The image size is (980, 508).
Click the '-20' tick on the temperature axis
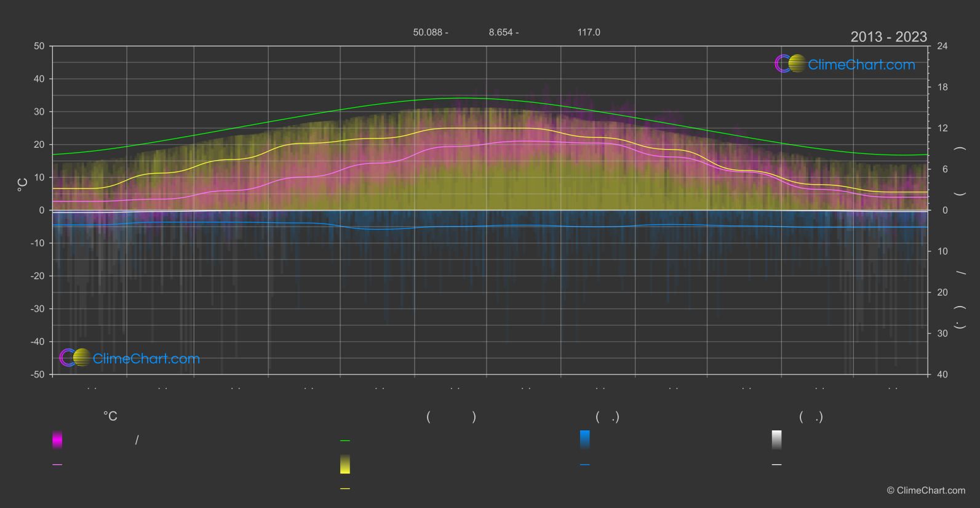[x=38, y=276]
